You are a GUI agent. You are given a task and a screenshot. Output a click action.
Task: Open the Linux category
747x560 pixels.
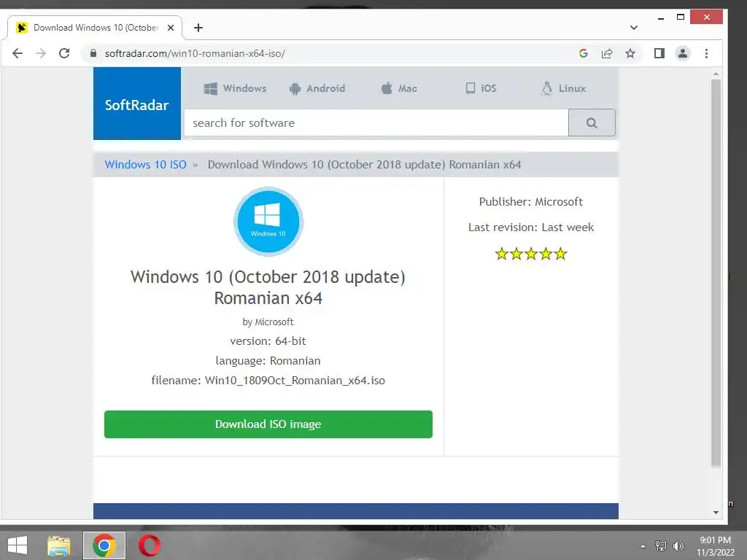[564, 88]
